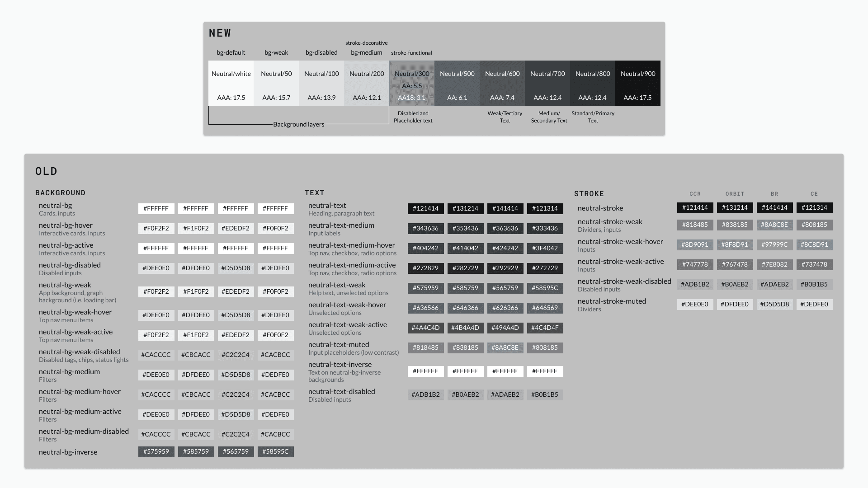Click #282729 chip in neutral-text-medium-active row
The image size is (868, 488).
pos(466,268)
